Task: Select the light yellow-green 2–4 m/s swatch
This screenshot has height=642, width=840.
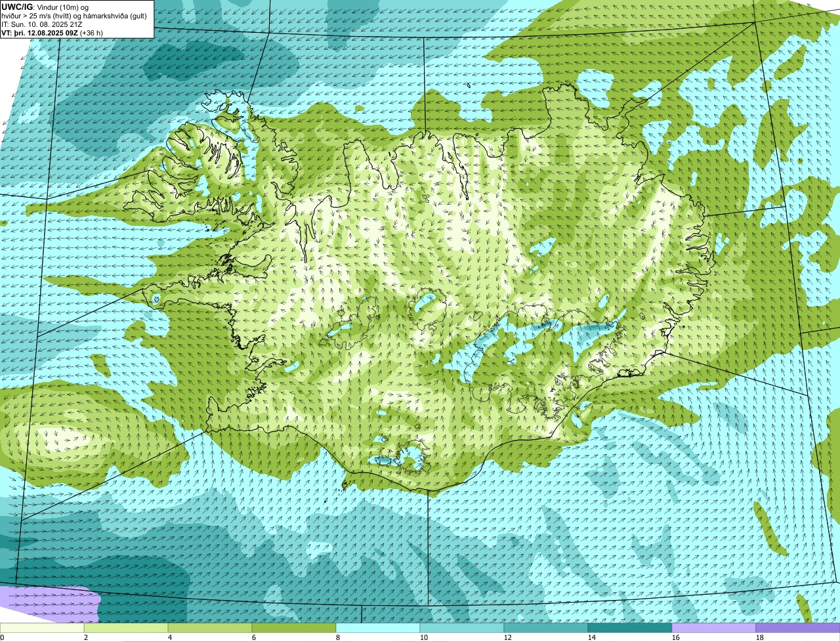Action: coord(126,628)
